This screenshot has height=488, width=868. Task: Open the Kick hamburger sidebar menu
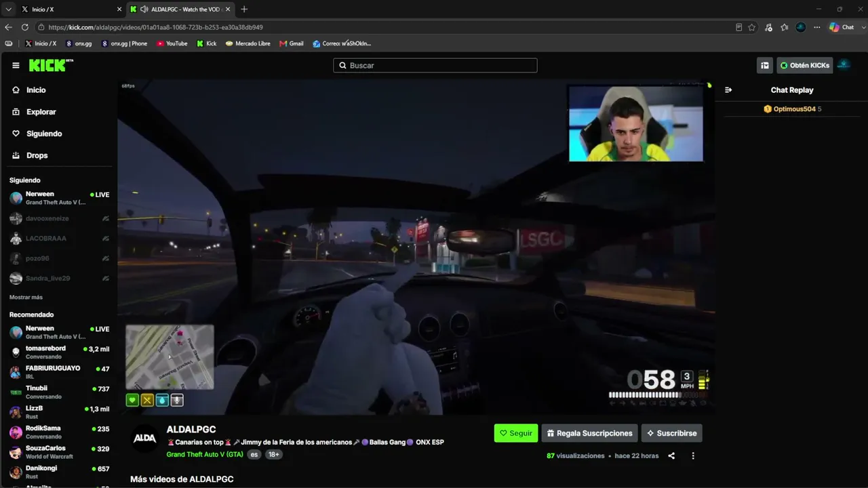[x=16, y=66]
